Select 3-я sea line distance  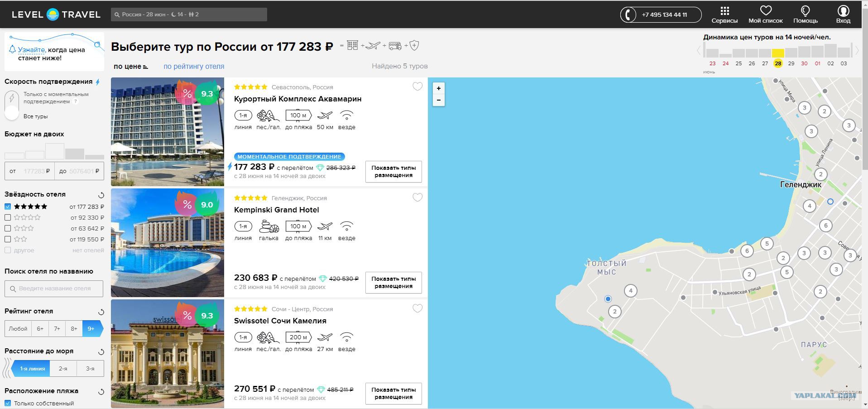91,369
